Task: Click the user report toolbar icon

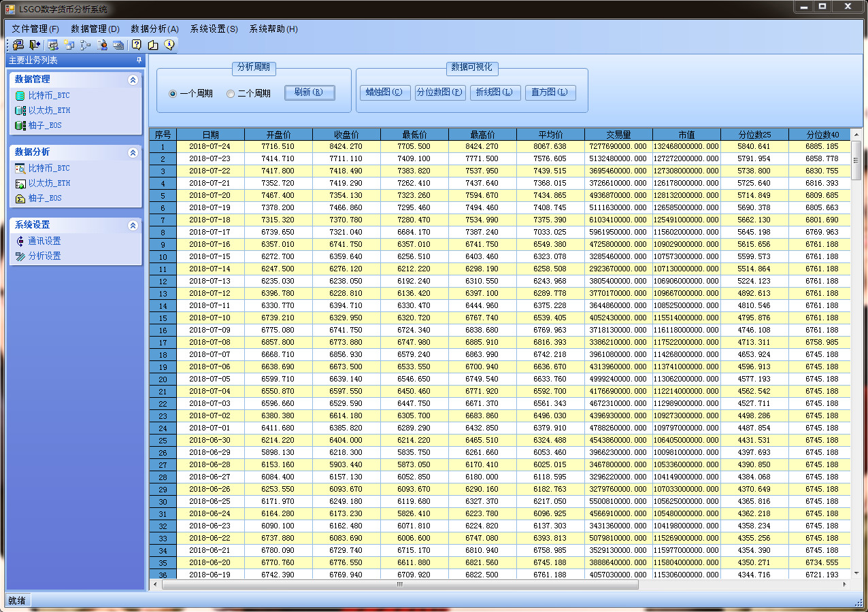Action: [102, 45]
